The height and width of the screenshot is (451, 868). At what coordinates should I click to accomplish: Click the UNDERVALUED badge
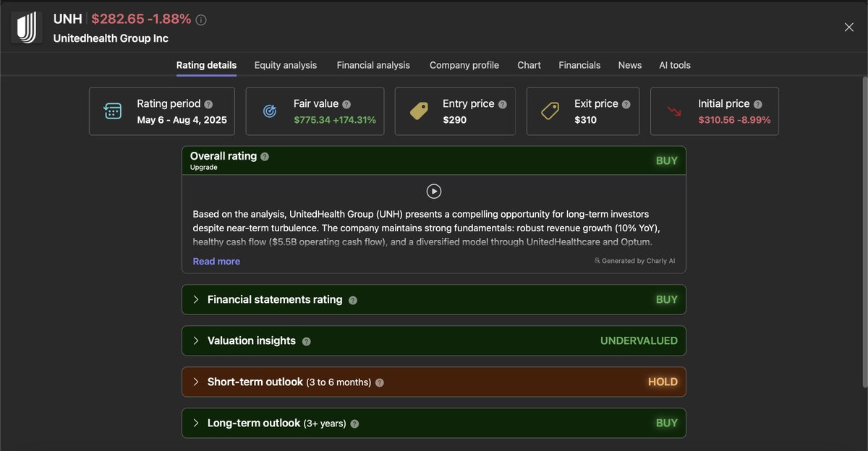point(639,340)
